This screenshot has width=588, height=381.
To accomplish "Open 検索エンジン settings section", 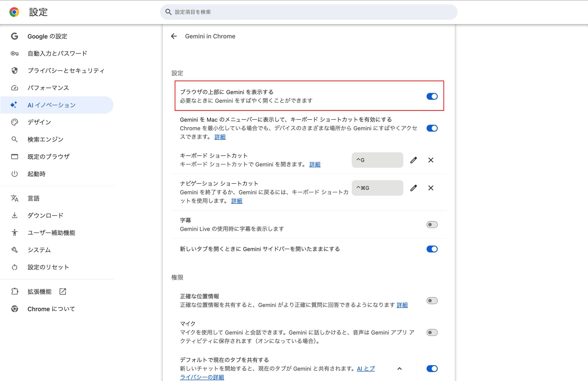I will click(x=57, y=139).
